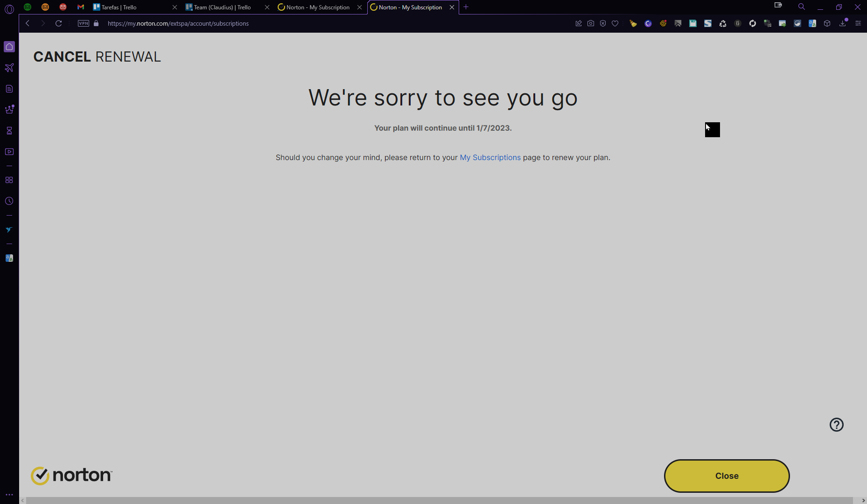The image size is (867, 504).
Task: Bookmark this page with the heart icon
Action: click(x=615, y=23)
